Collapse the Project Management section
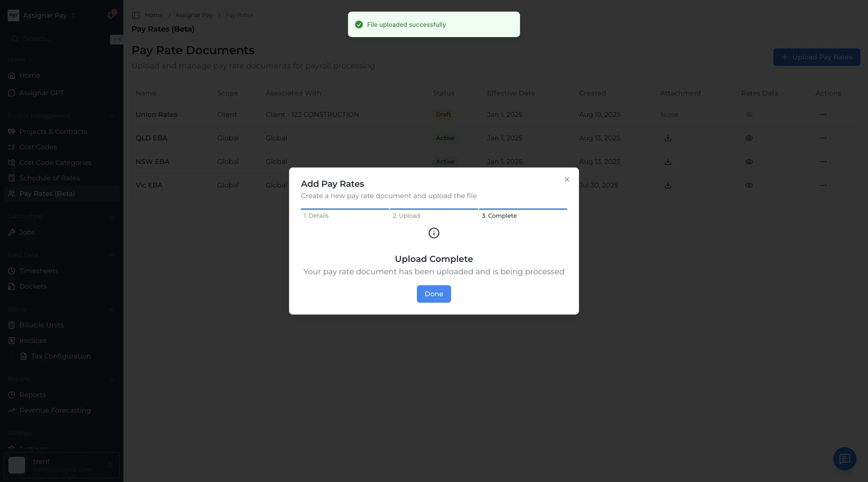Image resolution: width=868 pixels, height=482 pixels. coord(111,116)
